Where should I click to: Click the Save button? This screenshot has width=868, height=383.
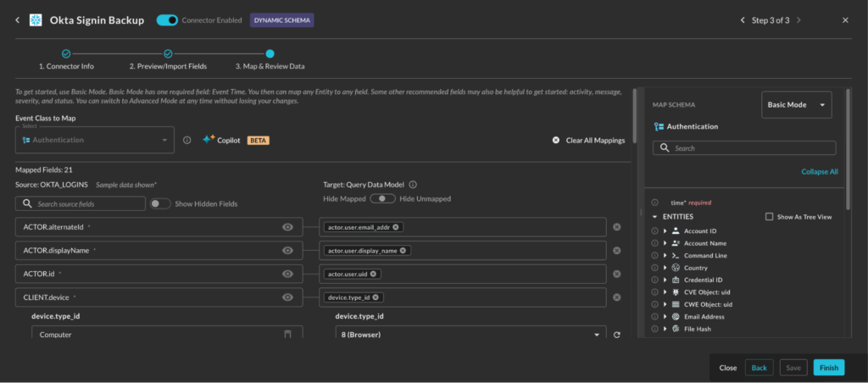[x=793, y=368]
